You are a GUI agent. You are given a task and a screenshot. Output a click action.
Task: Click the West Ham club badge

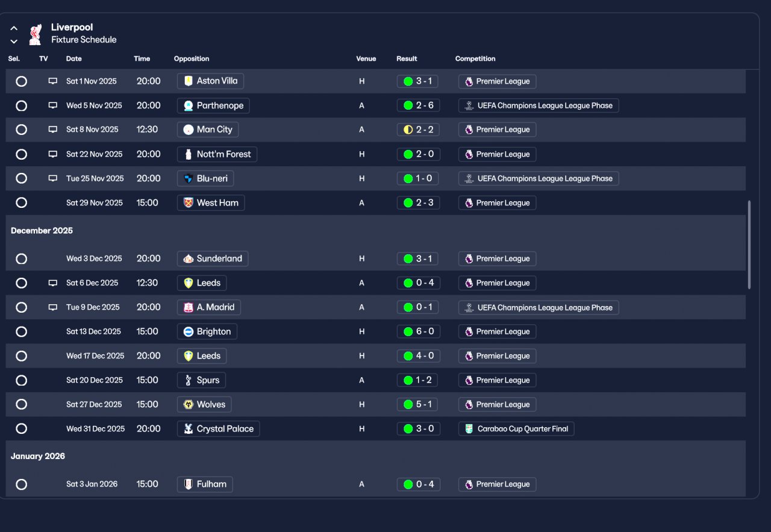189,203
